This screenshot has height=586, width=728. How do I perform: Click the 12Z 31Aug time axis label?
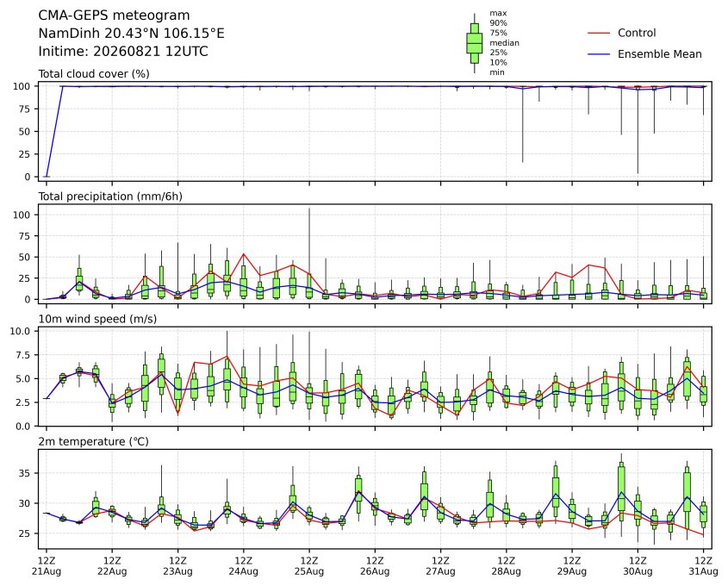coord(703,565)
